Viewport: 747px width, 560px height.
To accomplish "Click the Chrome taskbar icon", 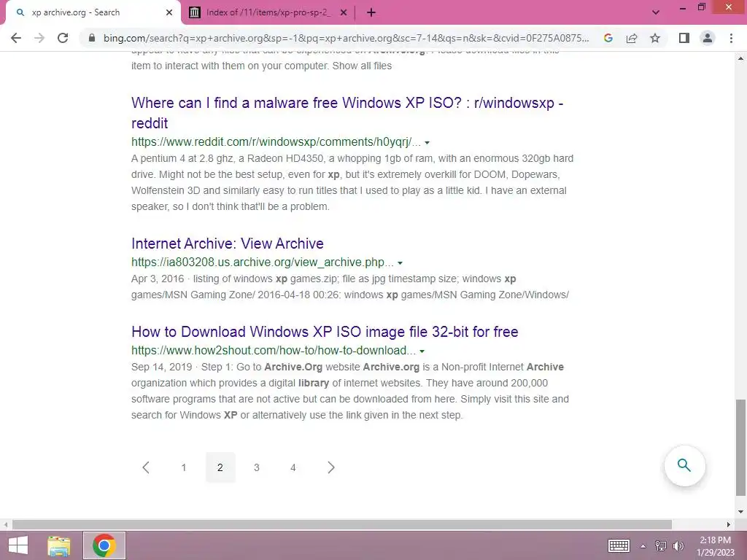I will click(x=104, y=545).
